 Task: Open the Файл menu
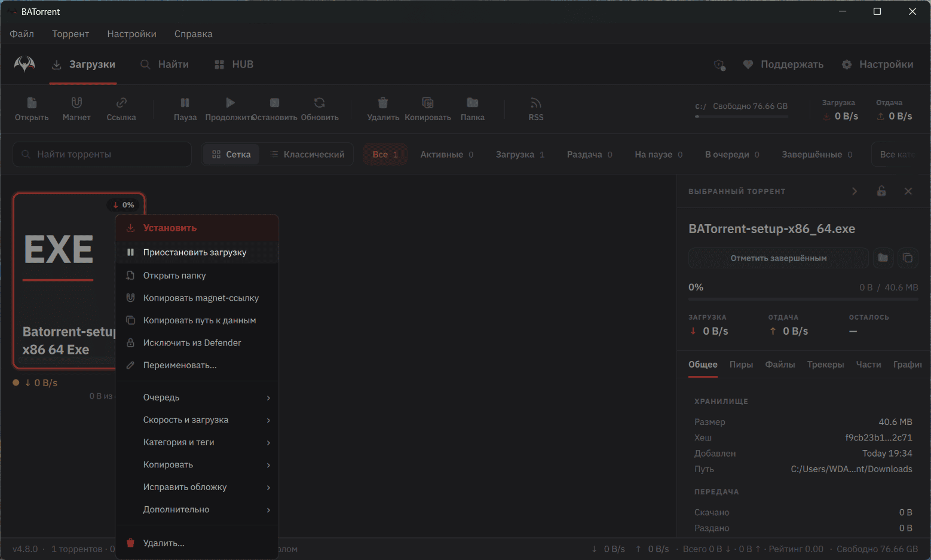(22, 34)
